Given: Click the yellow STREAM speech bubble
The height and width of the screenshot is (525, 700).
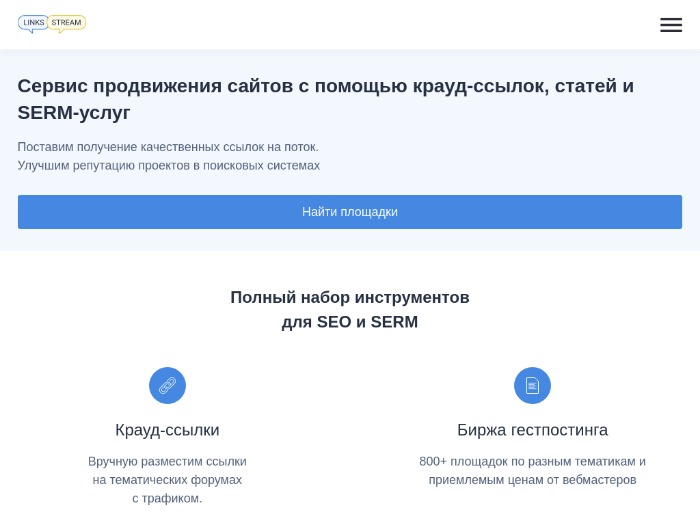Looking at the screenshot, I should coord(67,24).
